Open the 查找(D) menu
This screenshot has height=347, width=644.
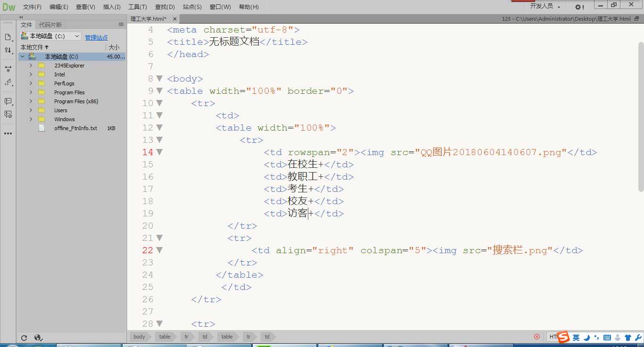[x=165, y=7]
